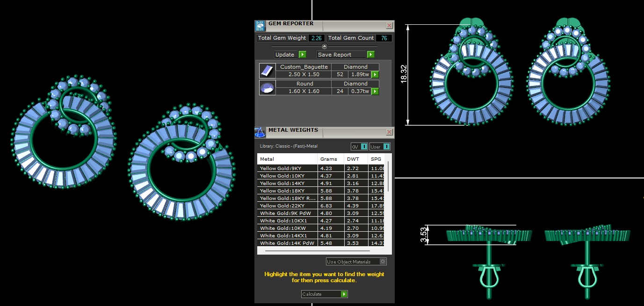This screenshot has width=644, height=306.
Task: Collapse the Gem Reporter totals with the round arrow
Action: (x=325, y=46)
